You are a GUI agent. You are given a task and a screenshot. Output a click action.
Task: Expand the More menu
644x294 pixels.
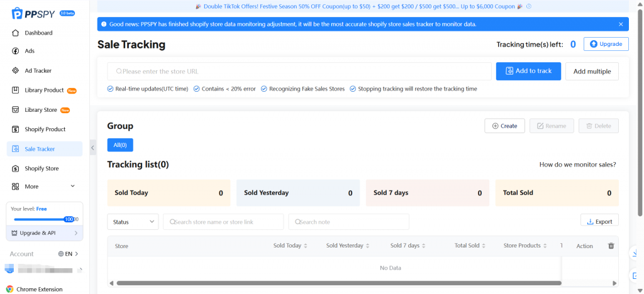[x=73, y=186]
